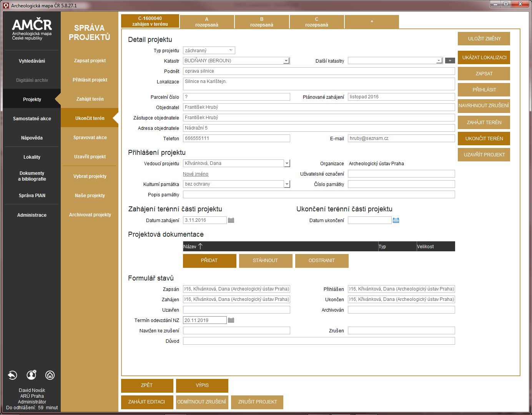Open Administrace menu item
This screenshot has height=415, width=532.
(32, 215)
